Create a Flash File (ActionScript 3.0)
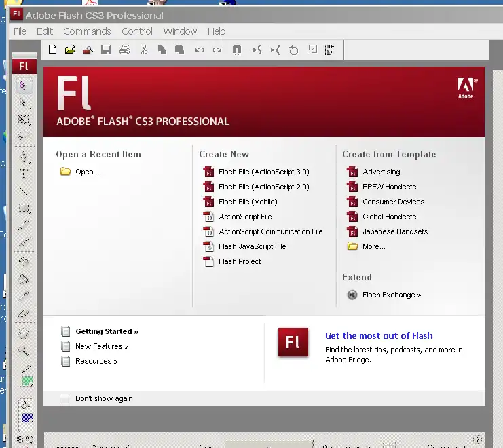Viewport: 503px width, 448px height. (x=263, y=172)
